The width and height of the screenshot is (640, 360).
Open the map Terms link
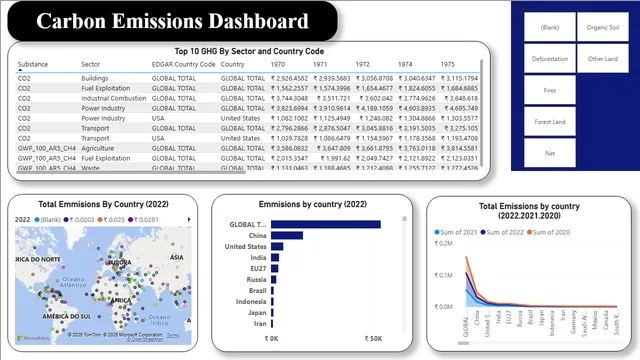[173, 335]
